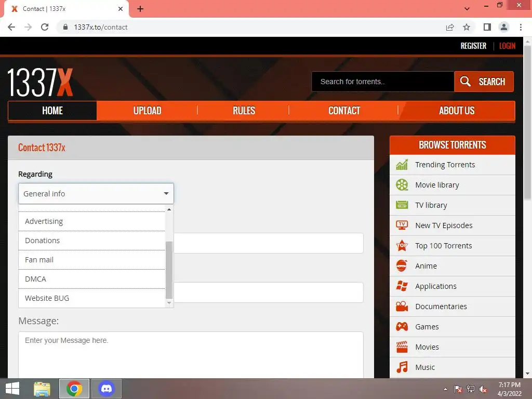Click the tab search chevron in title bar
The image size is (532, 399).
[x=467, y=9]
